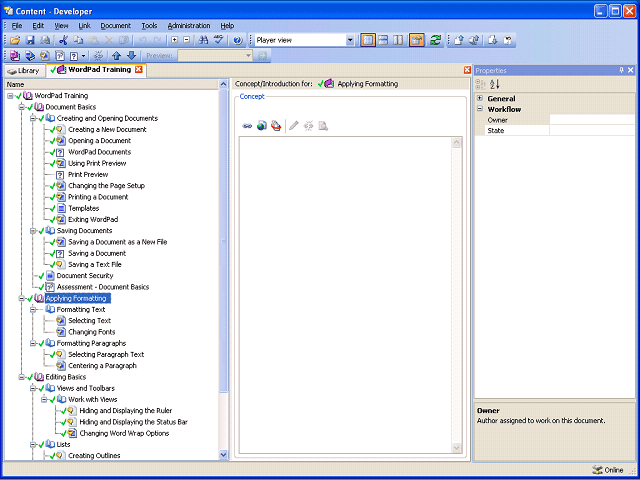Collapse the Document Basics node
The height and width of the screenshot is (480, 640).
tap(21, 107)
